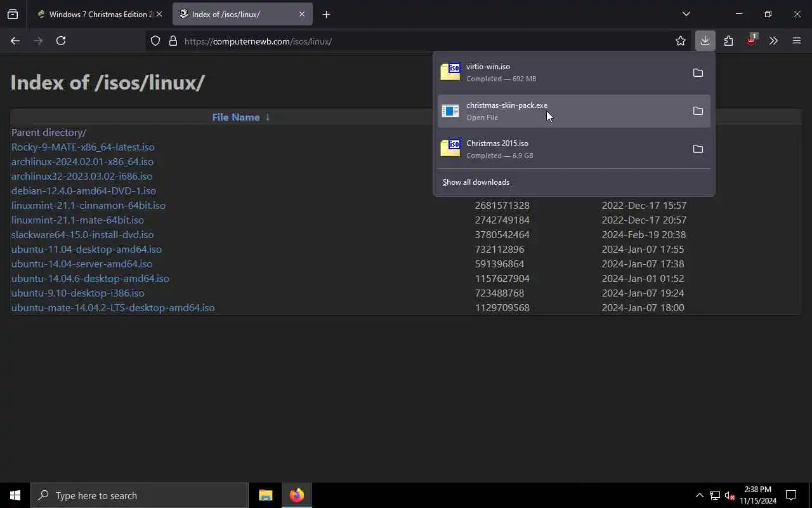Image resolution: width=812 pixels, height=508 pixels.
Task: Open Firefox View icon in tab bar
Action: point(13,14)
